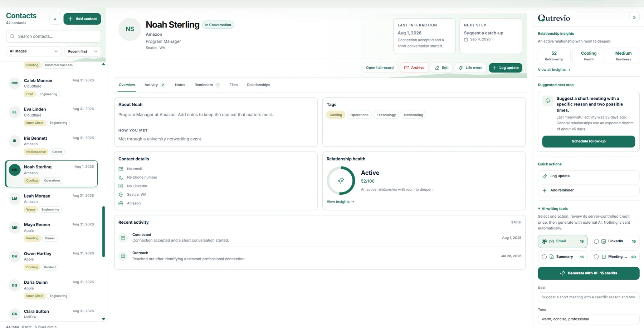Click the calendar icon beside Sep 4, 2026
Screen dimensions: 644x328
coord(466,40)
